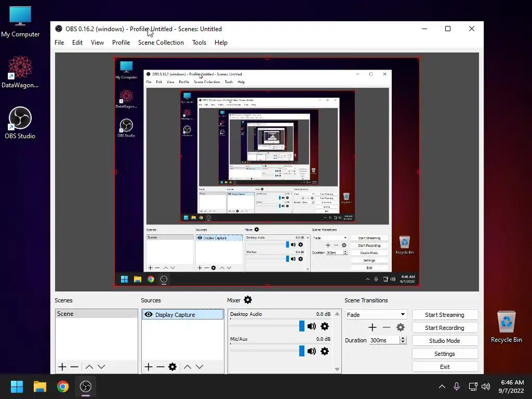Enable Studio Mode button
532x399 pixels.
[x=445, y=341]
